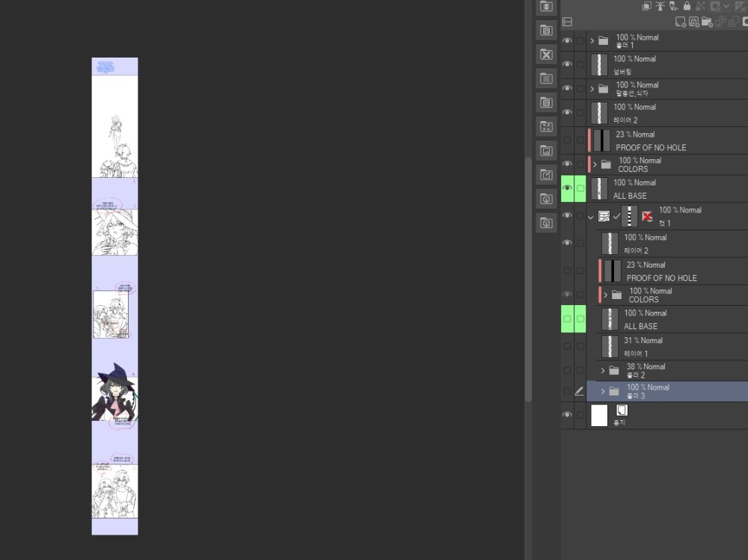Create a New Vector Layer
The width and height of the screenshot is (748, 560).
693,22
